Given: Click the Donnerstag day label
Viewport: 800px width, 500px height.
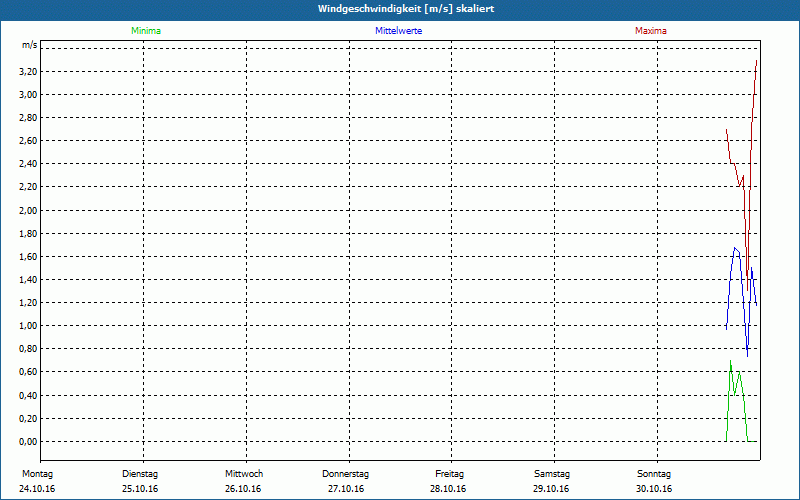Looking at the screenshot, I should [x=345, y=474].
